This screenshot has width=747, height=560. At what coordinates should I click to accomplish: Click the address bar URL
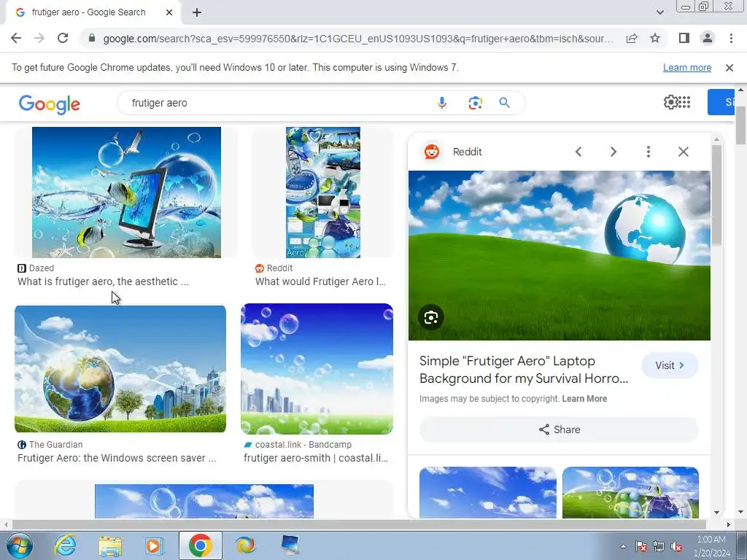358,39
